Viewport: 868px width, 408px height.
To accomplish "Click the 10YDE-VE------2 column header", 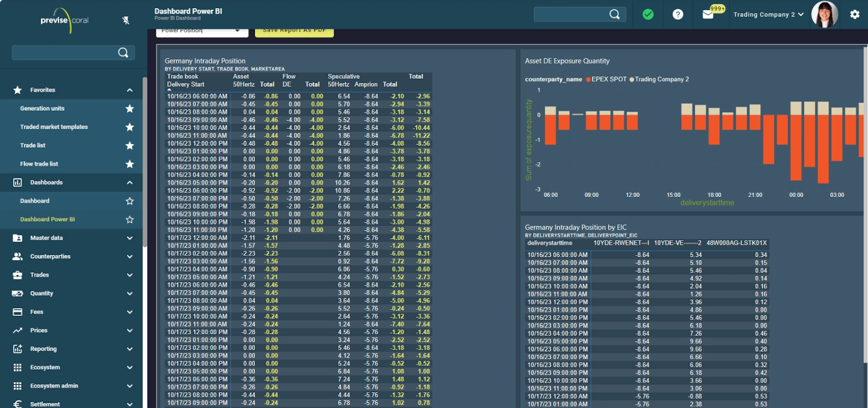I will tap(678, 243).
